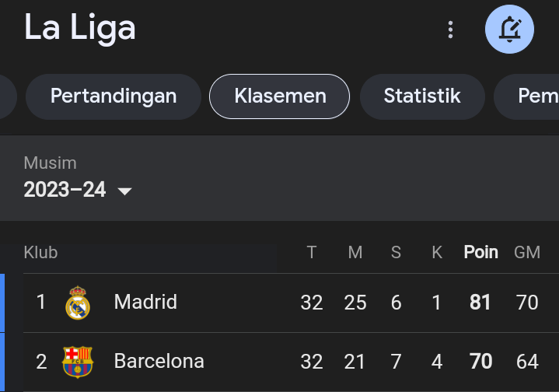Click the Klub column header

40,253
